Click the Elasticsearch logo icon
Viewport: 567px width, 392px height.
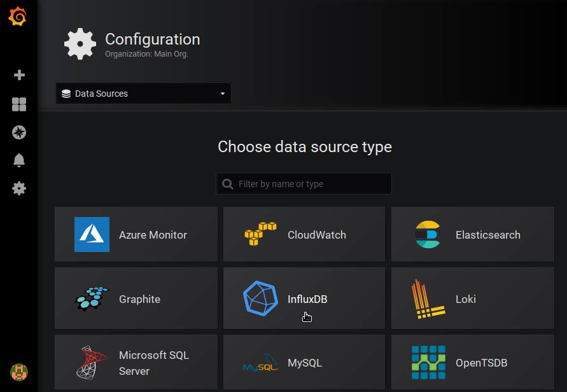point(427,235)
